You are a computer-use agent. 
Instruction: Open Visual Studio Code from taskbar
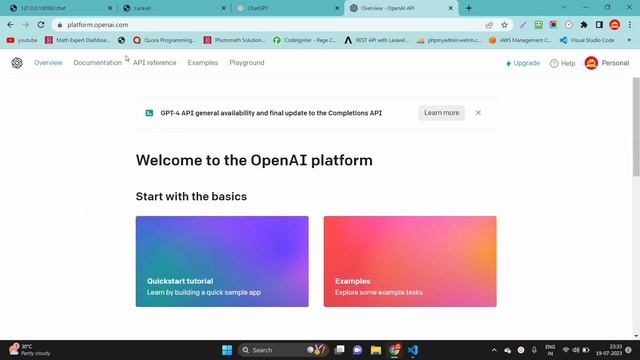point(413,350)
